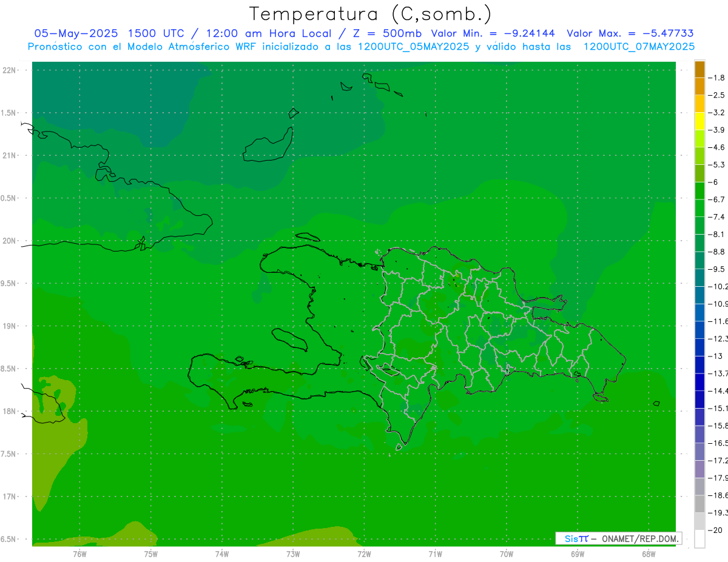
Task: Click the 68W longitude axis label
Action: click(x=648, y=554)
